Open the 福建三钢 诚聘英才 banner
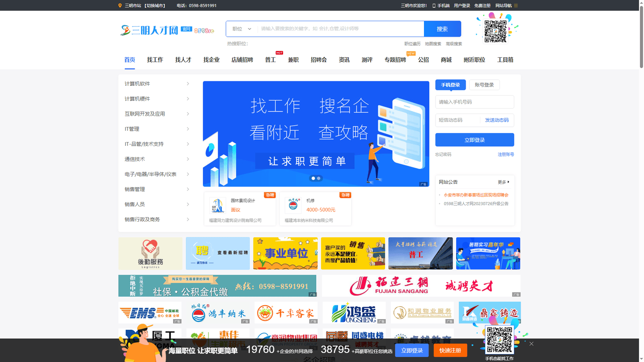The height and width of the screenshot is (362, 644). pyautogui.click(x=421, y=286)
